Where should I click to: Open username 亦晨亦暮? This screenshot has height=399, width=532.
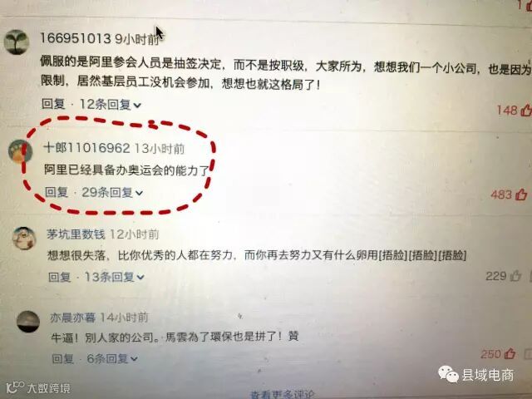coord(73,318)
